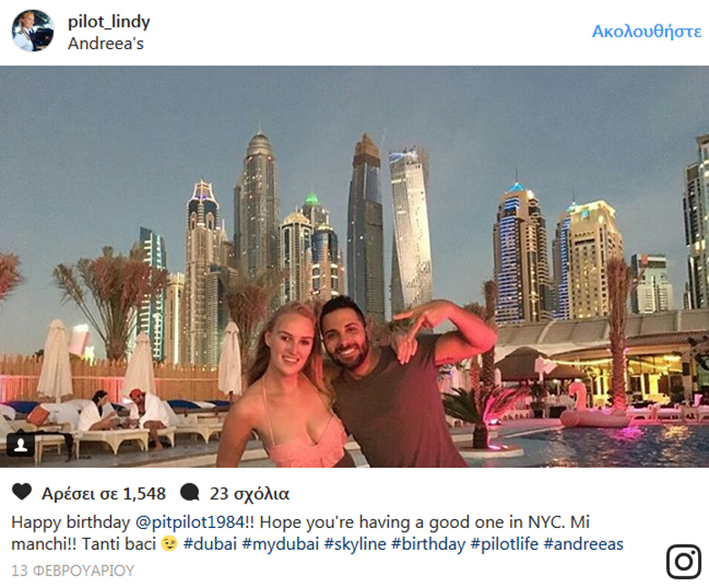Open the #birthday hashtag
This screenshot has width=709, height=588.
[x=428, y=543]
